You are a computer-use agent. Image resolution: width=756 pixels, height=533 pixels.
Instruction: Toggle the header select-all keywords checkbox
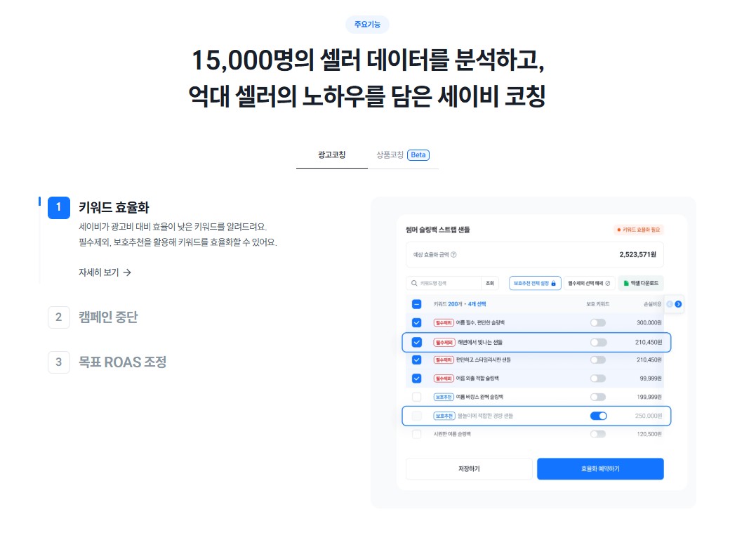[417, 304]
